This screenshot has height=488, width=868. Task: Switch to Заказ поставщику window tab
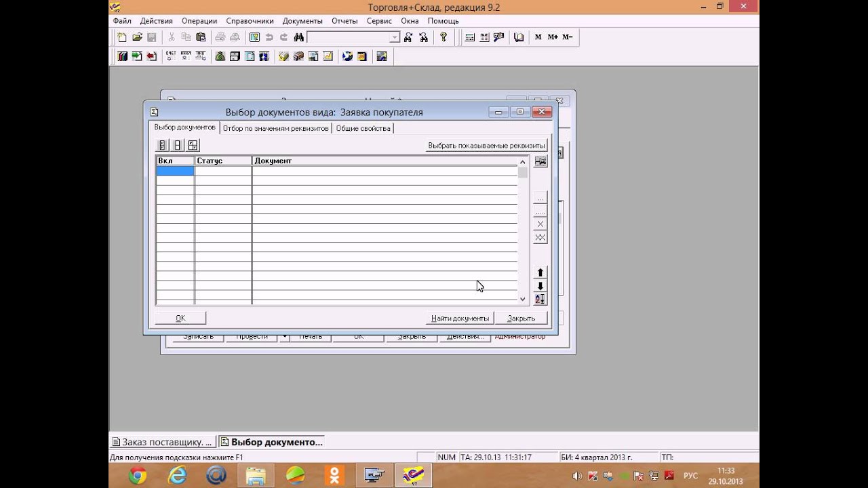pyautogui.click(x=163, y=442)
